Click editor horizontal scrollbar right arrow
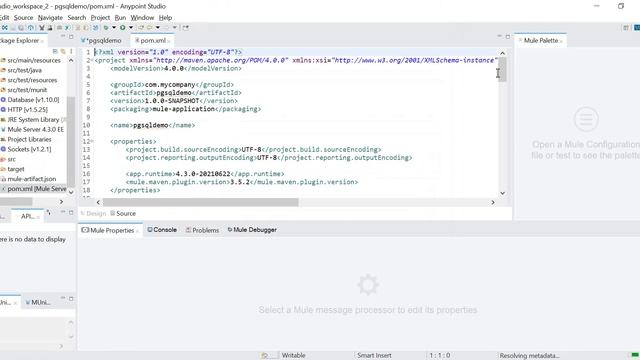Screen dimensions: 640x360 pos(493,202)
